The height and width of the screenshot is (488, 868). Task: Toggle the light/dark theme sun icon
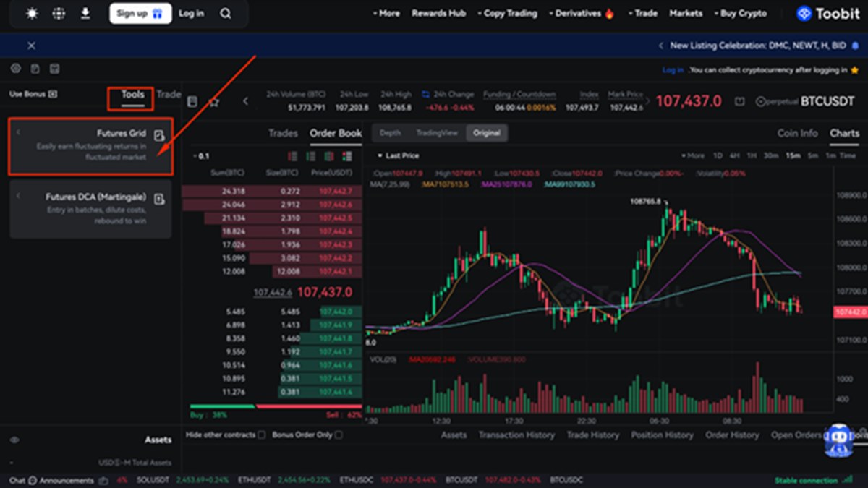(32, 13)
